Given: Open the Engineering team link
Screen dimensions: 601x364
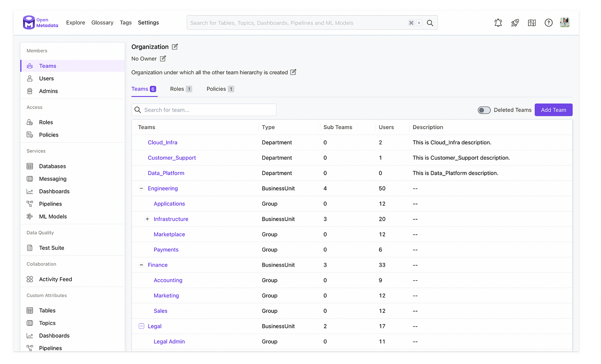Looking at the screenshot, I should point(163,188).
